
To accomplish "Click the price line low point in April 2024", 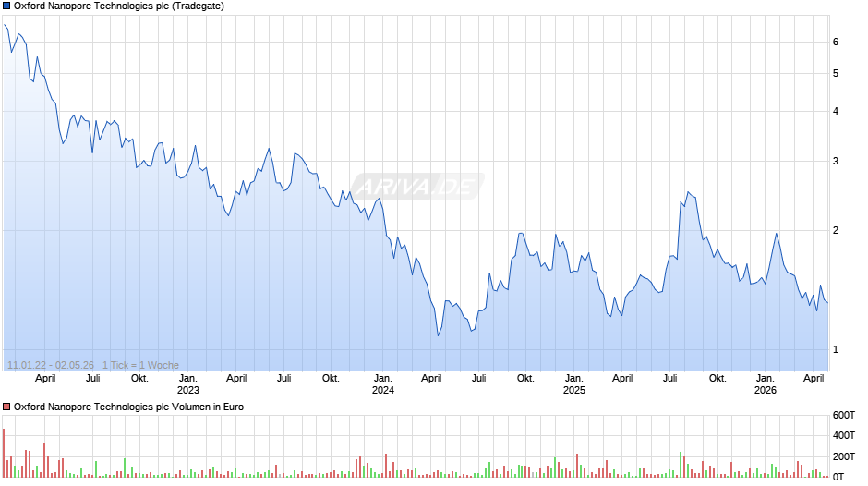I will [x=438, y=335].
